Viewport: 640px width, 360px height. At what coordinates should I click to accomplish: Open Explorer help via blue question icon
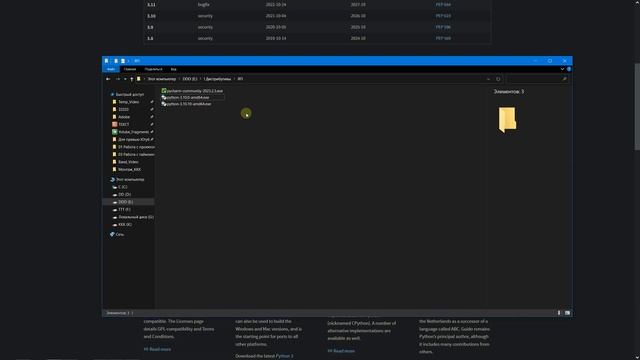click(x=569, y=69)
